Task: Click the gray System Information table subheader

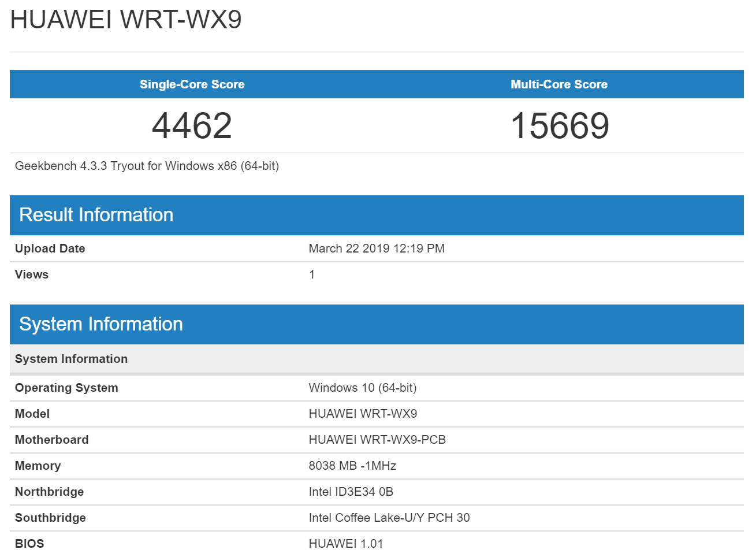Action: point(377,359)
